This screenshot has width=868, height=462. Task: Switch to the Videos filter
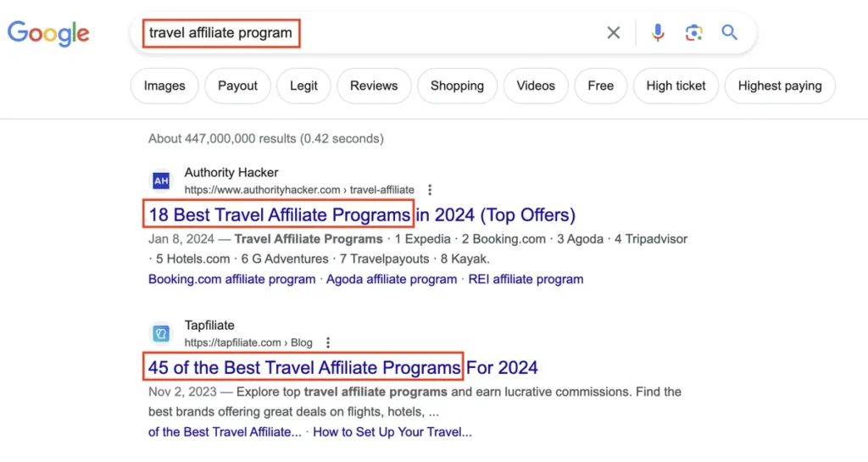pos(536,86)
